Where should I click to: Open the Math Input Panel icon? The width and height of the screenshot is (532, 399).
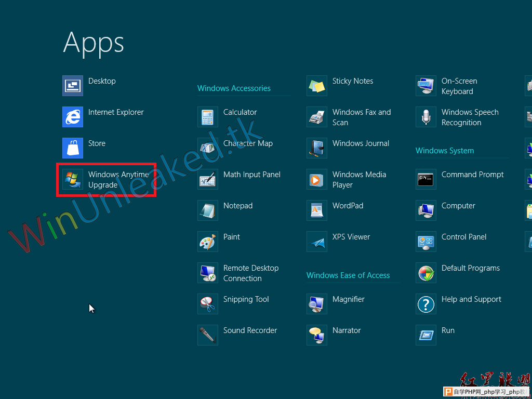208,179
